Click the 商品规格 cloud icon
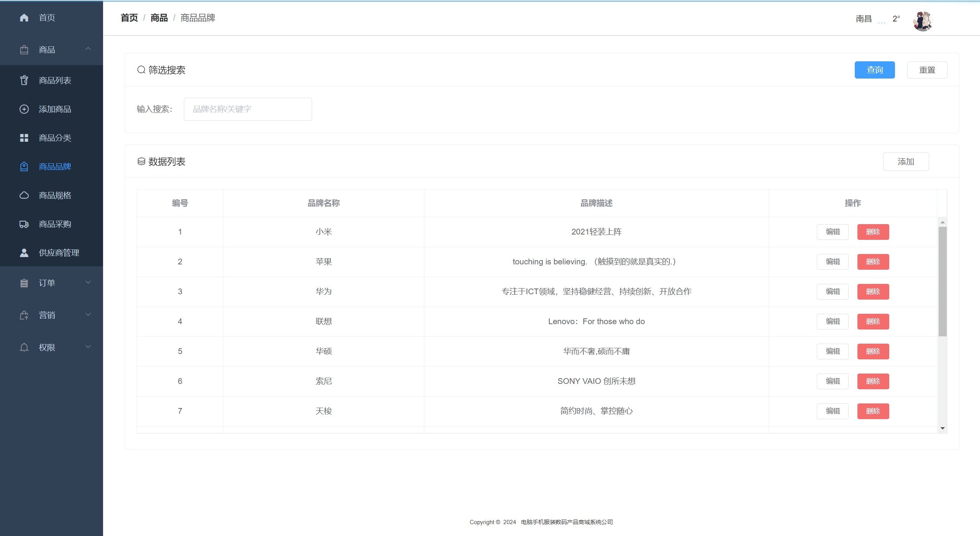980x536 pixels. (24, 195)
